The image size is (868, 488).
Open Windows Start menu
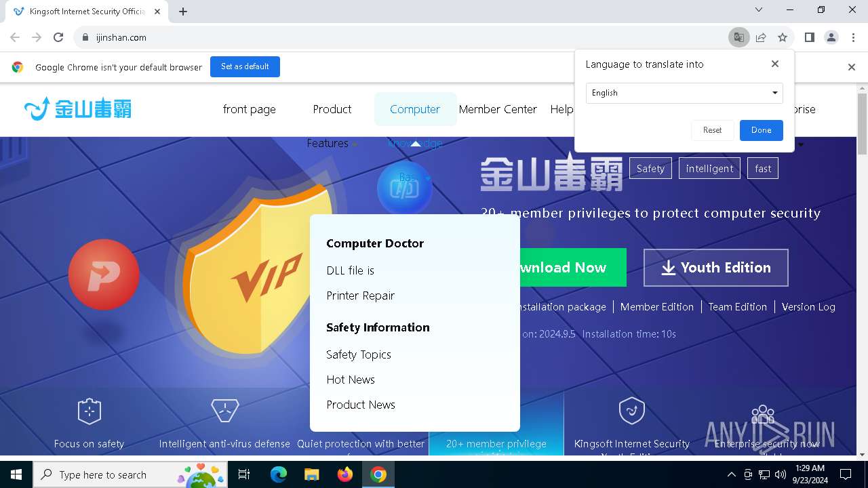tap(16, 474)
